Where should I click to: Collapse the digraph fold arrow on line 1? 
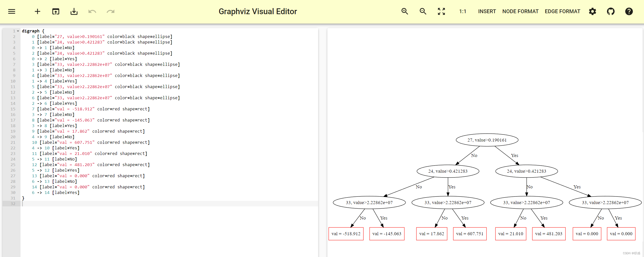point(18,31)
